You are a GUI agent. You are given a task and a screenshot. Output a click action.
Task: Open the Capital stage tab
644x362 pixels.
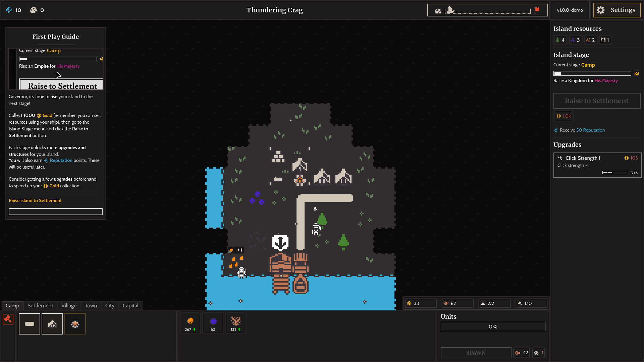coord(130,306)
